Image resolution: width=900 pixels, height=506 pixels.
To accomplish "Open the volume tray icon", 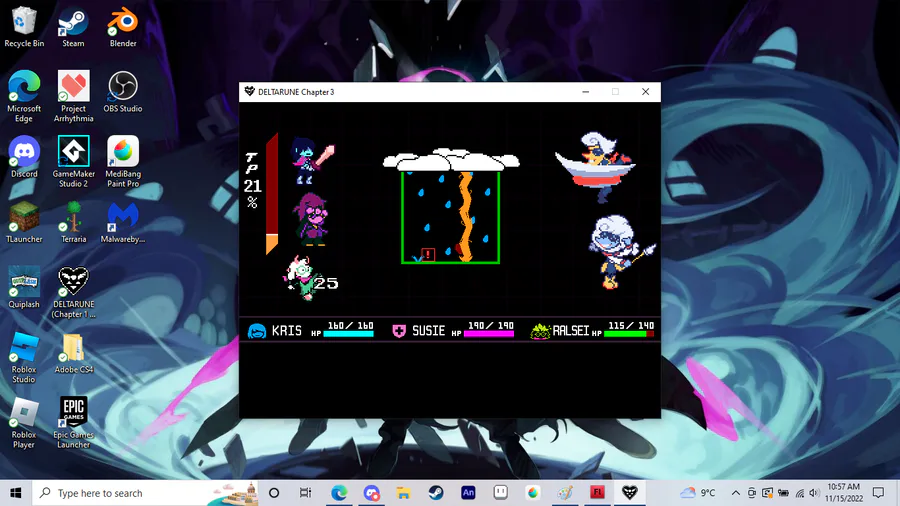I will click(x=814, y=493).
